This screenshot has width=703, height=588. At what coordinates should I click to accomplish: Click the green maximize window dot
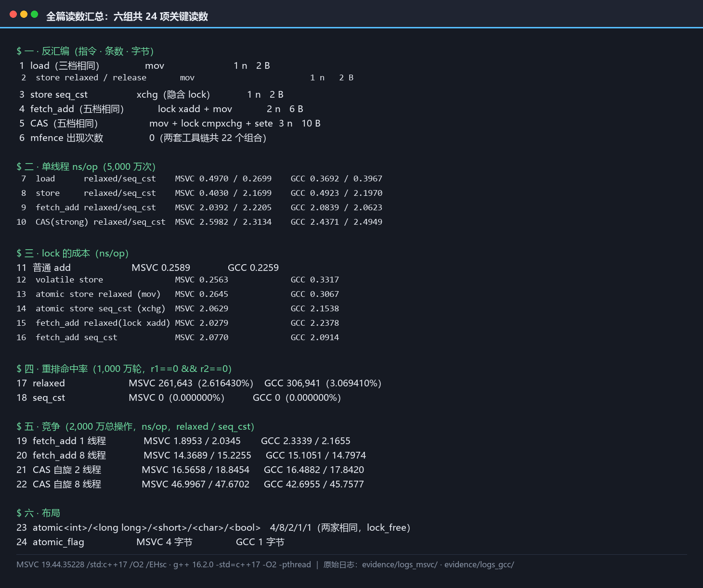coord(34,14)
